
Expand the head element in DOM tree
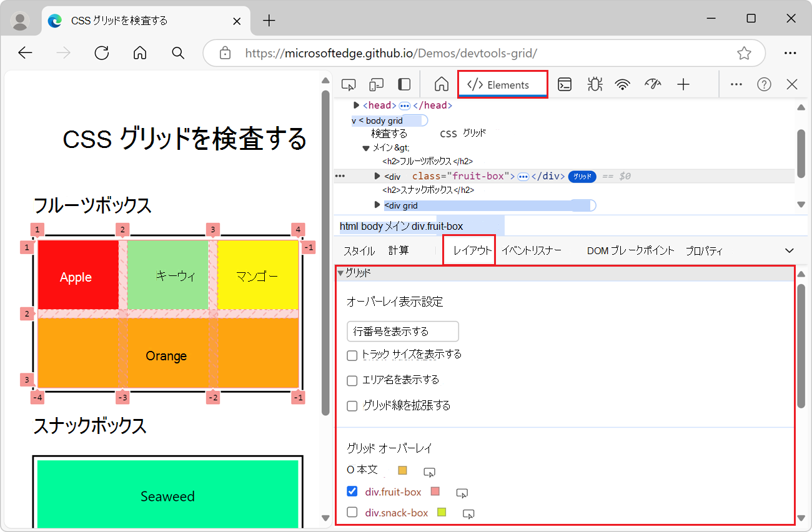coord(356,105)
